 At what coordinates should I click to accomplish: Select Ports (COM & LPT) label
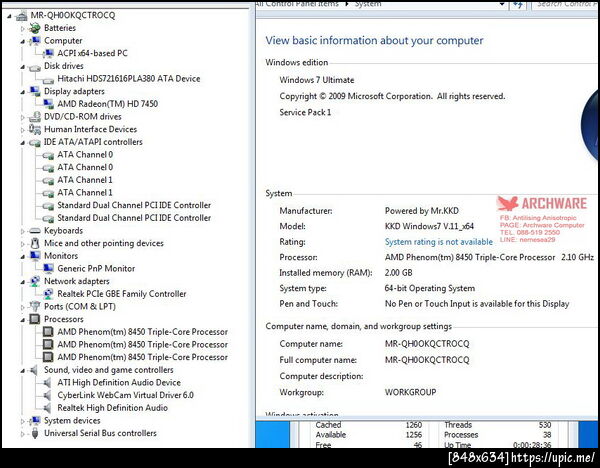tap(80, 307)
